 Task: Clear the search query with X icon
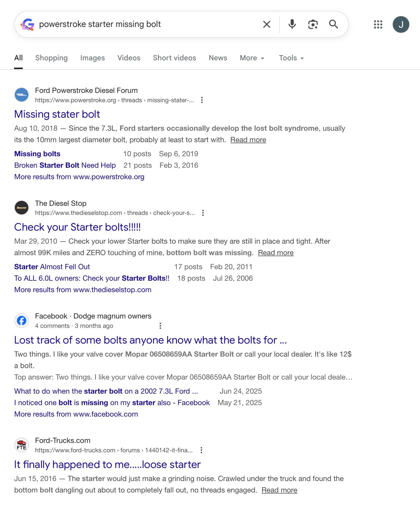click(267, 24)
